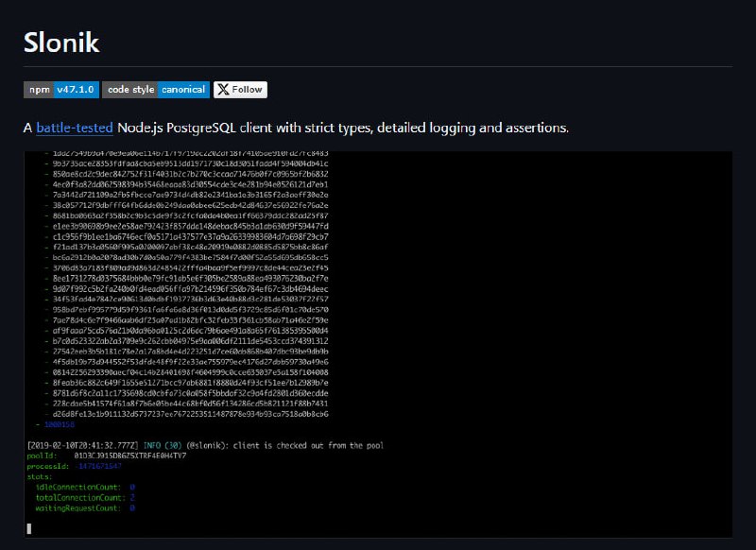Click the Slonik page heading
The image size is (756, 550).
[x=61, y=43]
